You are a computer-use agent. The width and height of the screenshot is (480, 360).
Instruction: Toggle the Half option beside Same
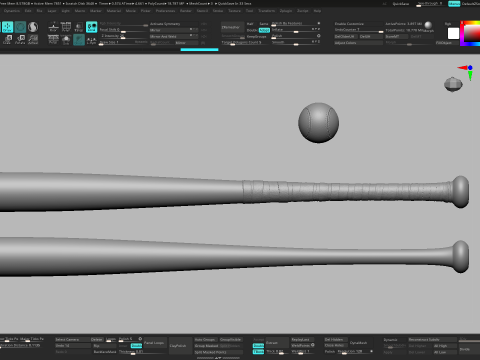point(250,24)
